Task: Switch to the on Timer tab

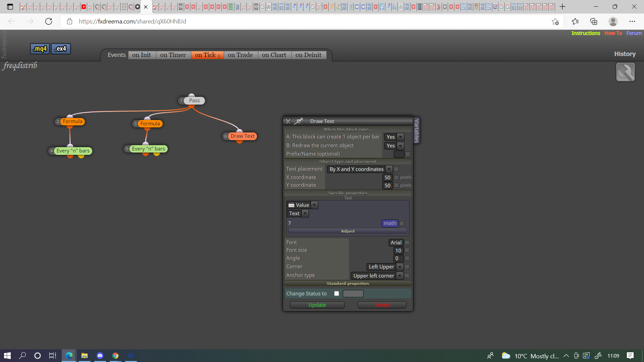Action: (x=173, y=55)
